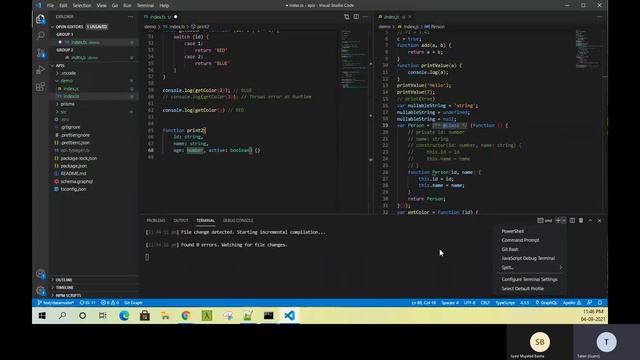Maximize the panel with chevron up

590,220
